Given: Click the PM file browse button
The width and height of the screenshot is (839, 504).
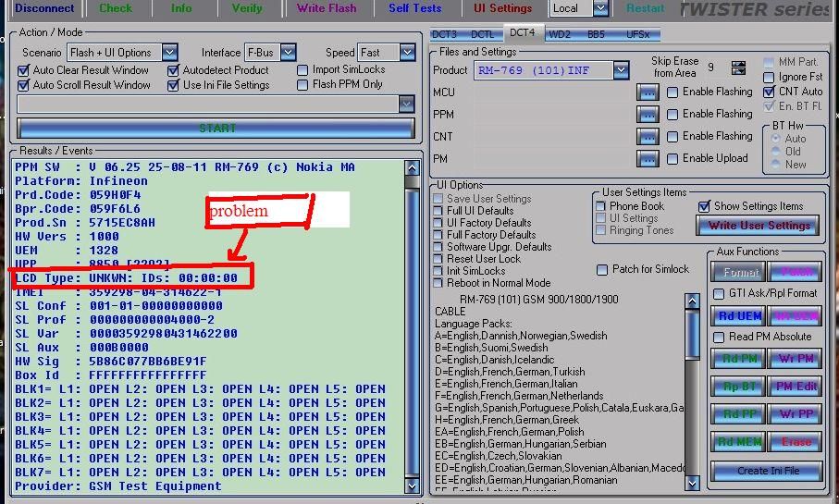Looking at the screenshot, I should pyautogui.click(x=647, y=159).
